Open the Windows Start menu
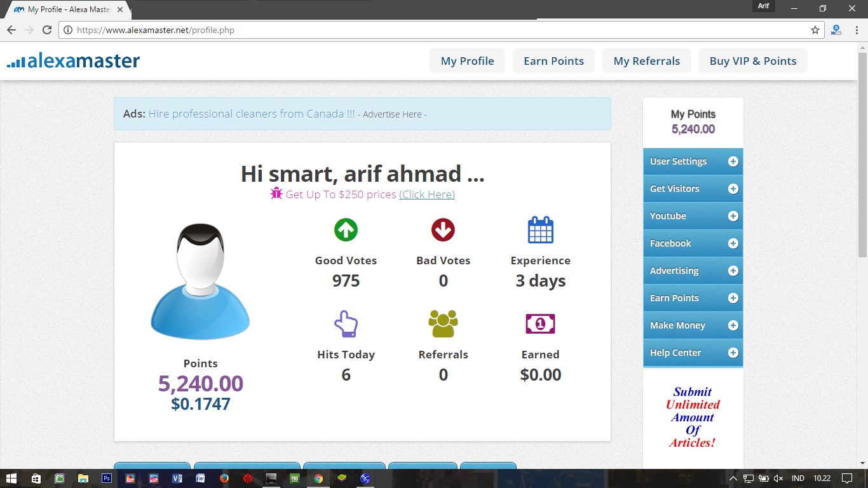Image resolution: width=868 pixels, height=488 pixels. [x=11, y=478]
